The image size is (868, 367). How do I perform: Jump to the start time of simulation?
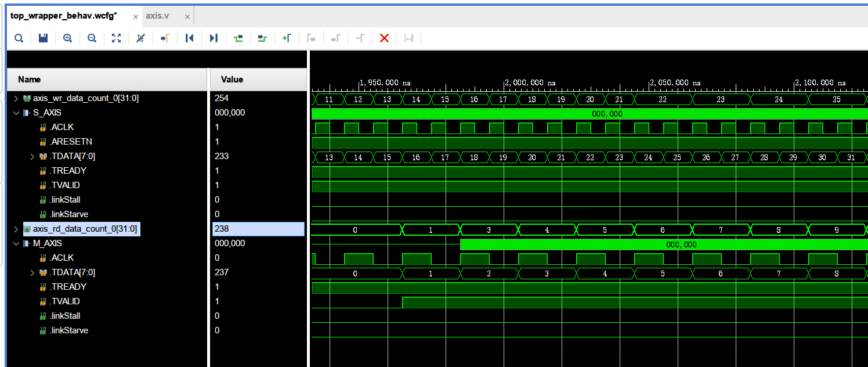189,38
